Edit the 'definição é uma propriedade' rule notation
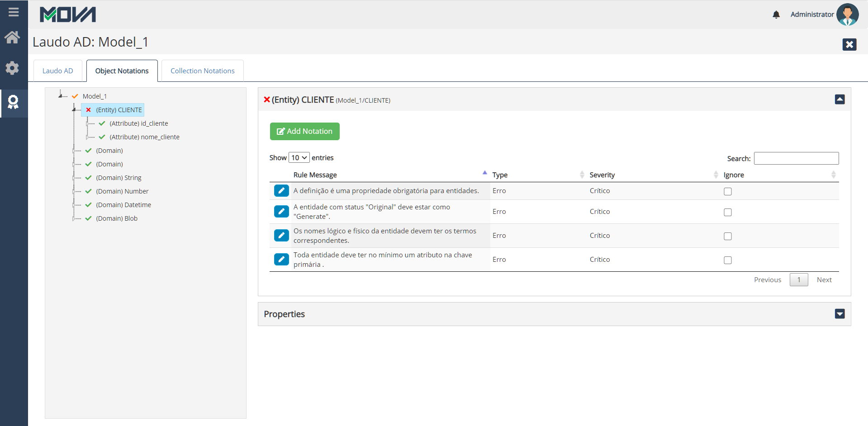This screenshot has height=426, width=868. coord(281,191)
